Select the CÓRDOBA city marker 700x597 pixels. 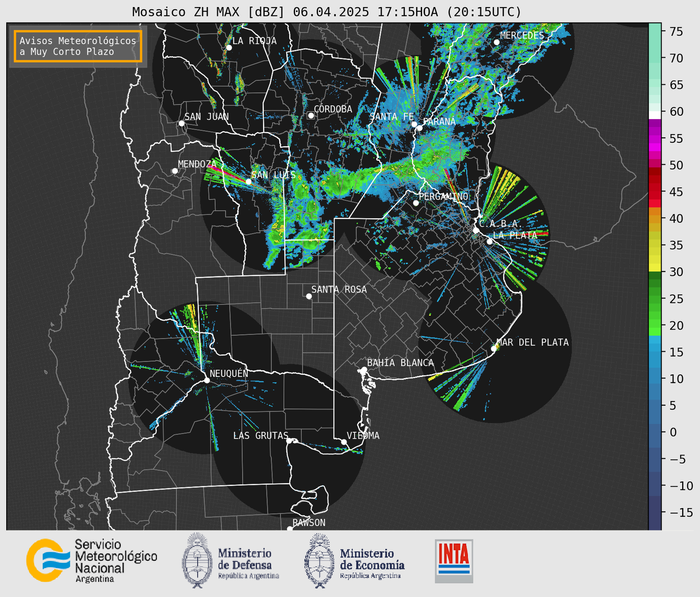click(311, 115)
